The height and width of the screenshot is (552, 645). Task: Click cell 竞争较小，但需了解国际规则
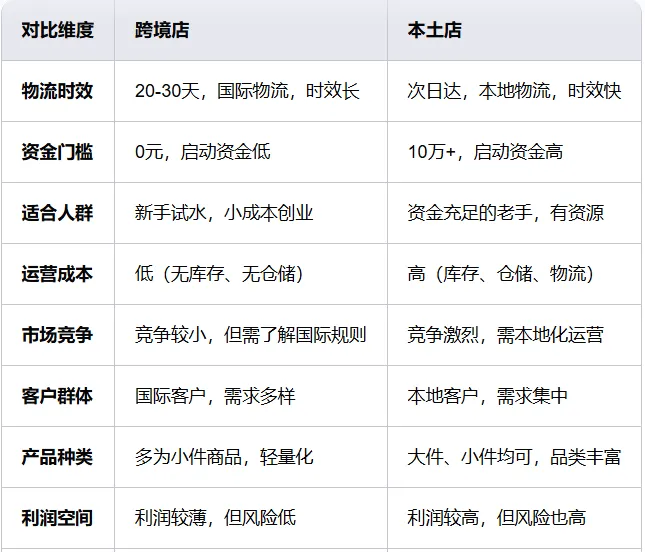point(251,335)
